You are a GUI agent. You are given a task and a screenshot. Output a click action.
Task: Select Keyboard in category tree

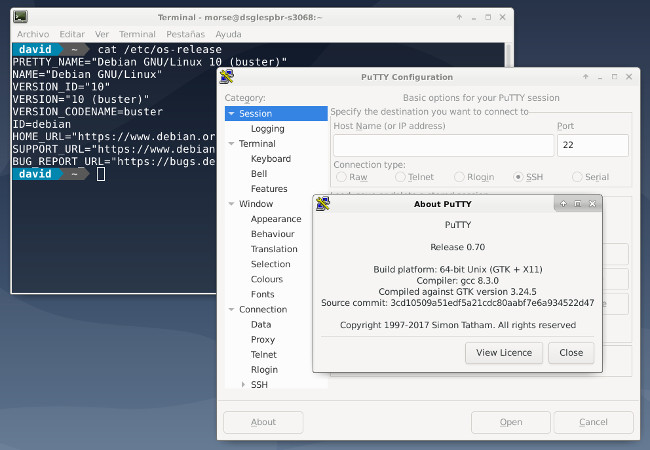point(271,159)
